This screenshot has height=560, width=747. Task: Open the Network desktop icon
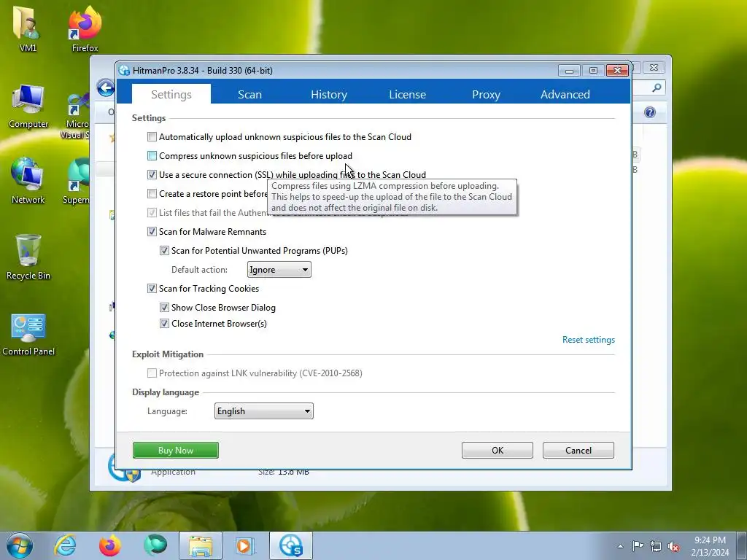pos(28,181)
